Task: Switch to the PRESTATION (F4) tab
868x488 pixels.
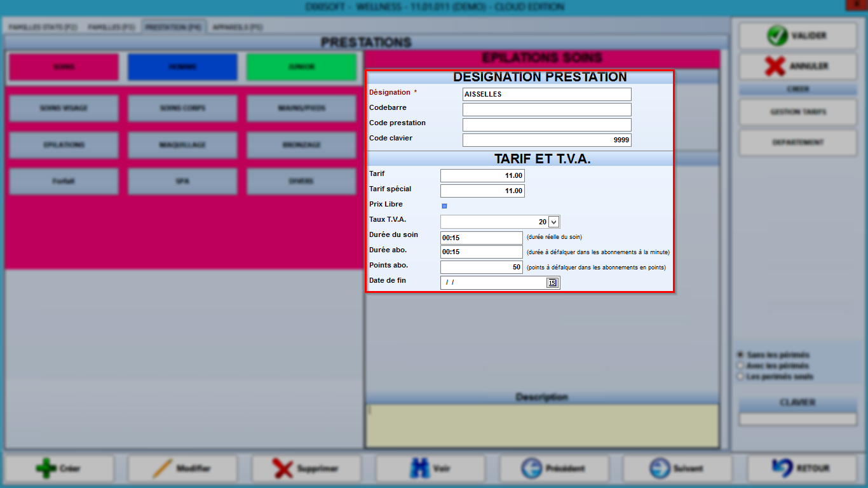Action: tap(173, 27)
